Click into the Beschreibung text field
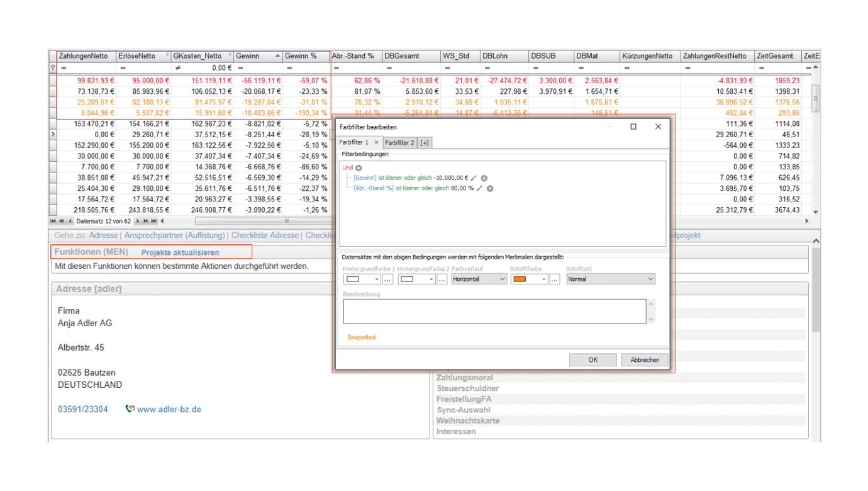This screenshot has width=868, height=491. [x=494, y=312]
